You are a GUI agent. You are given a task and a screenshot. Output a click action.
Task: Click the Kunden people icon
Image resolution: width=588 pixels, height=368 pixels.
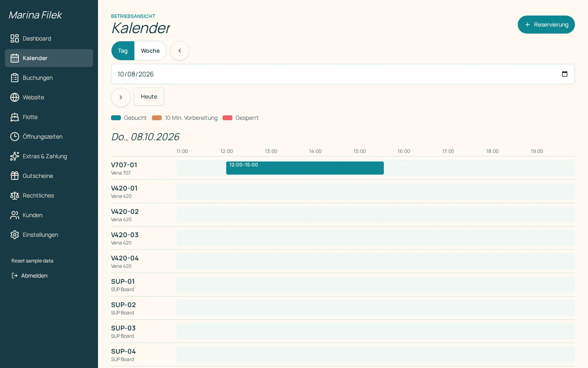point(15,215)
